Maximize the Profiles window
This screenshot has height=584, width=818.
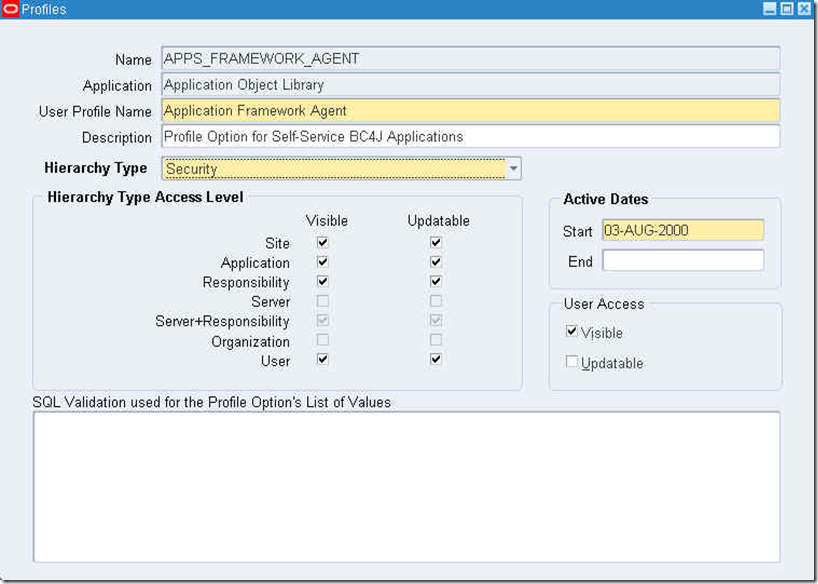tap(787, 9)
